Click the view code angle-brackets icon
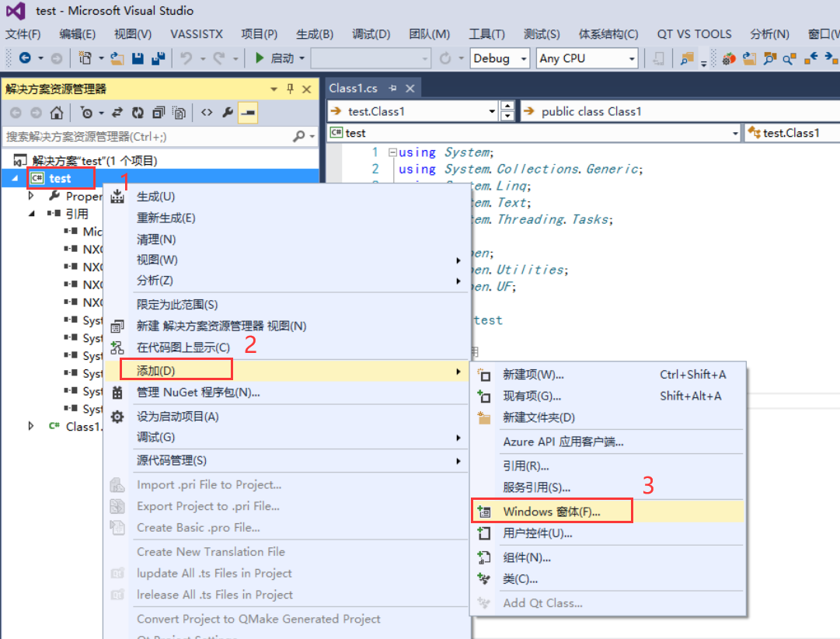The width and height of the screenshot is (840, 639). [x=207, y=113]
